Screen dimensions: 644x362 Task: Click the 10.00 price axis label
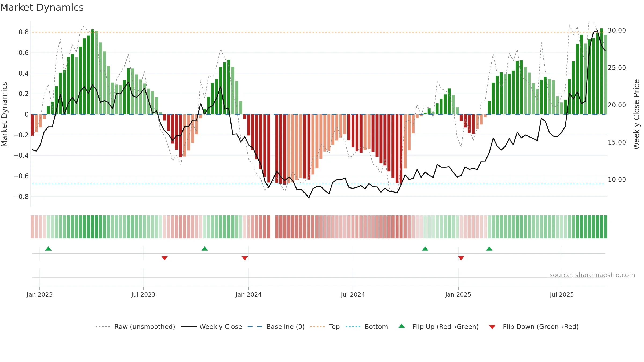coord(617,179)
